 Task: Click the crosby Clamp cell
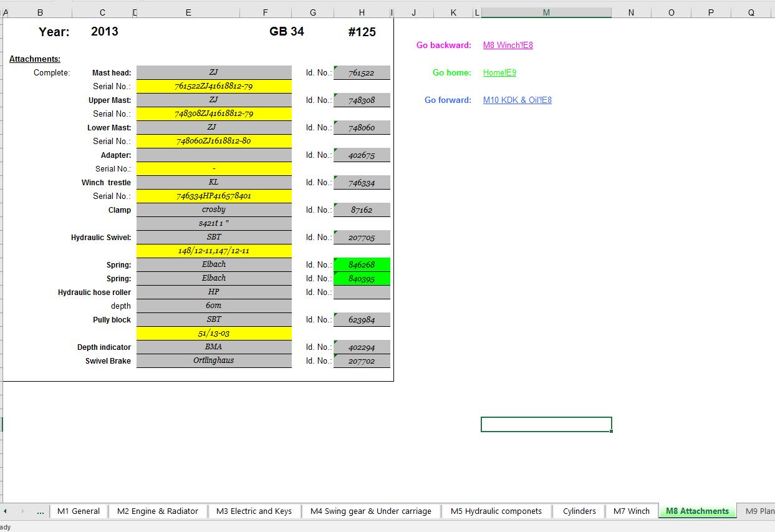click(214, 210)
